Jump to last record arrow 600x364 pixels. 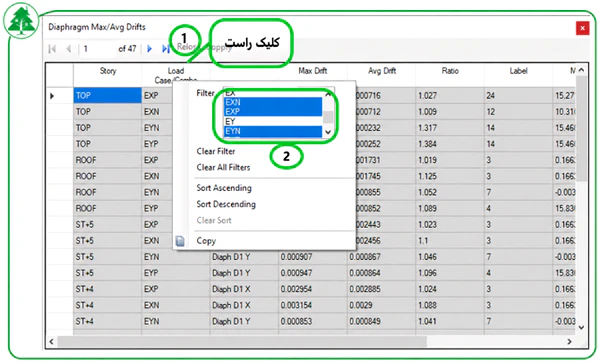166,49
